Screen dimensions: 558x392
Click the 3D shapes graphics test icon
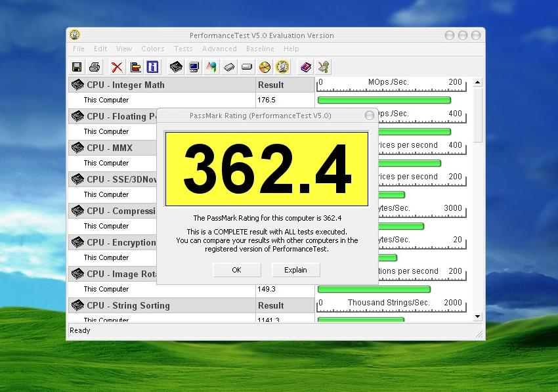(x=211, y=67)
